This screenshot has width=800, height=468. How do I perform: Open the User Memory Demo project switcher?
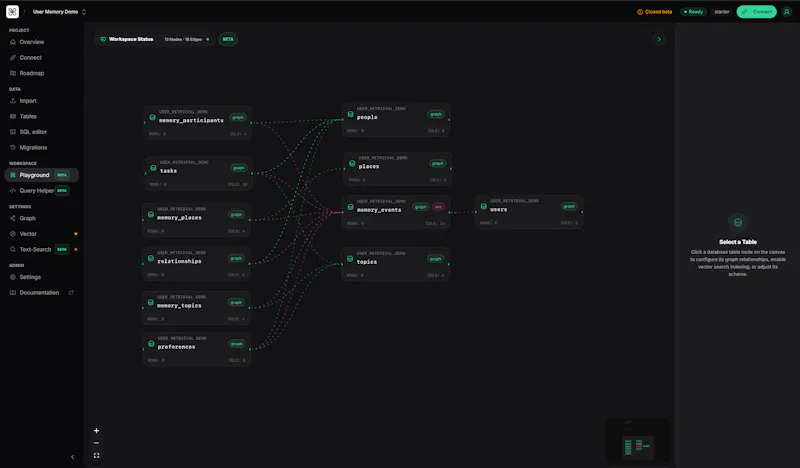point(59,12)
